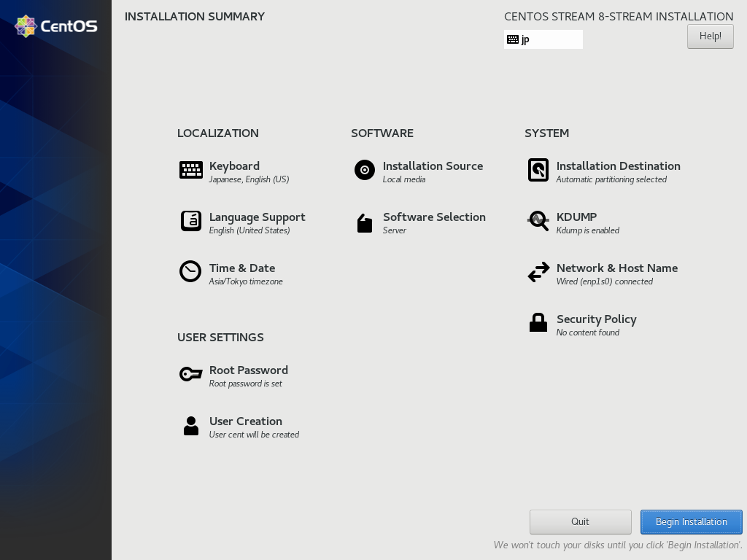Click the "Japanese, English (US)" status text
This screenshot has height=560, width=747.
coord(249,179)
